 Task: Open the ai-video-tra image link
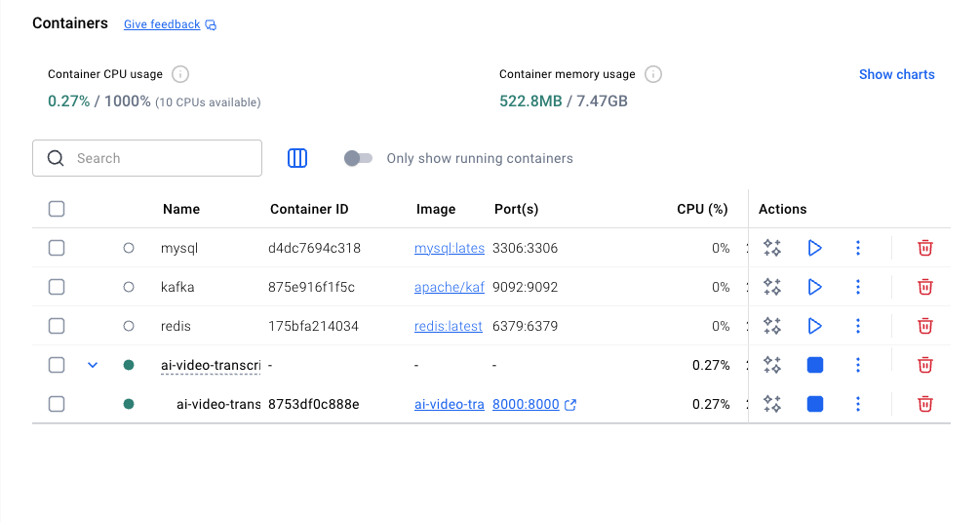(x=450, y=404)
